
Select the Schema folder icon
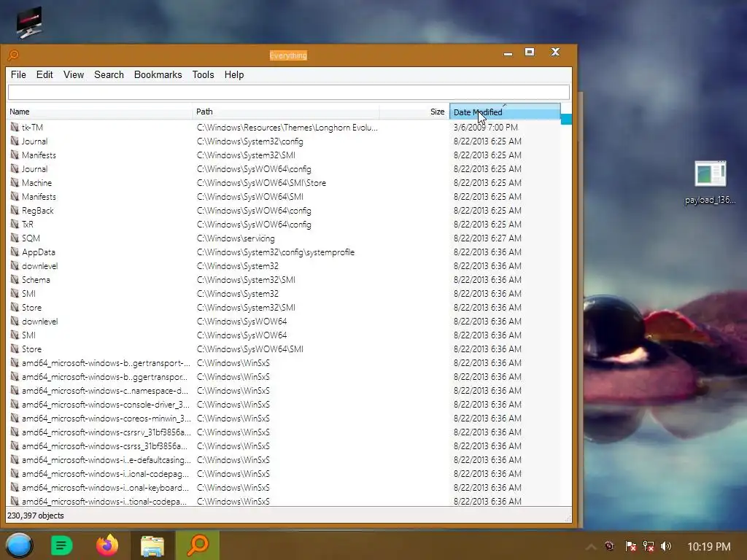point(15,279)
